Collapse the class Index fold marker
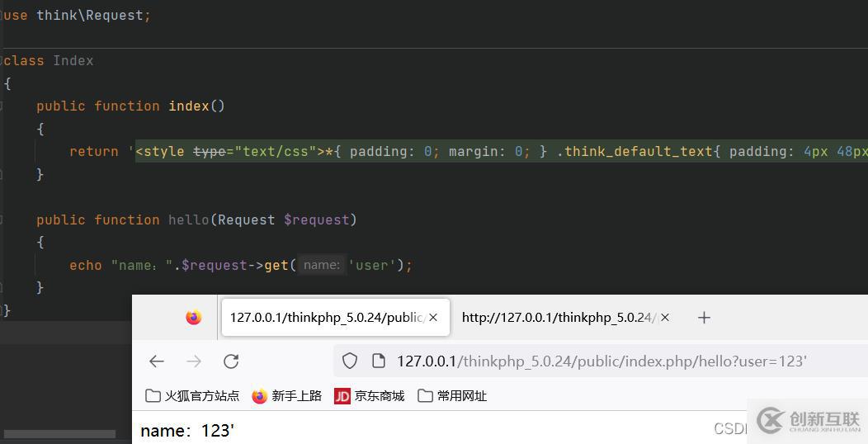 tap(1, 60)
